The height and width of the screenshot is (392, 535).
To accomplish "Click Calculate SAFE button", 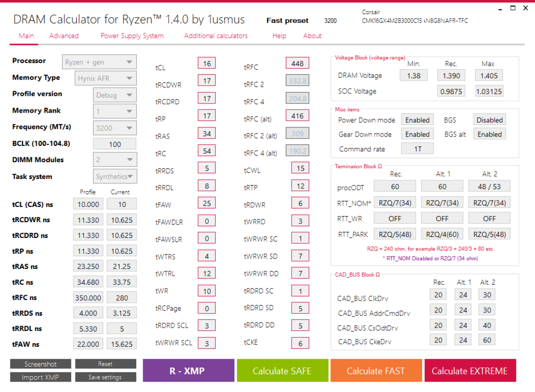I will (282, 371).
